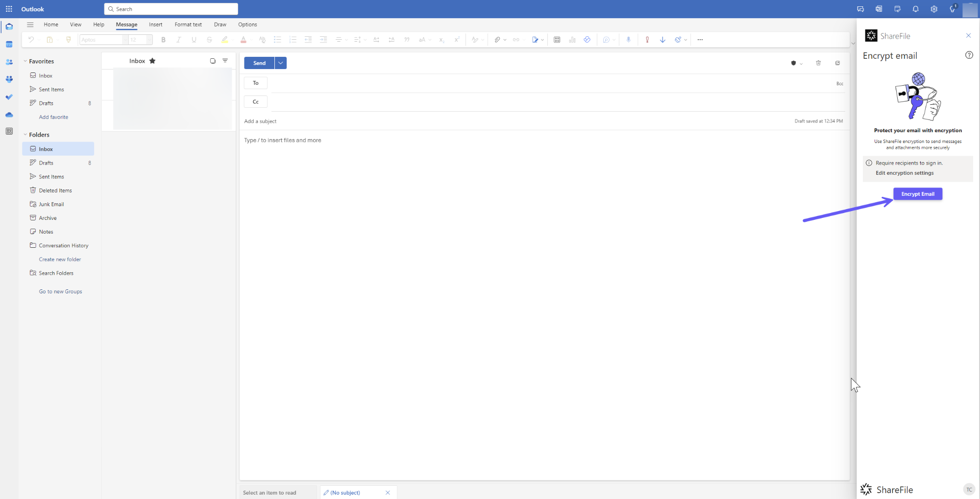Apply yellow text highlight color
The image size is (980, 499).
click(x=224, y=40)
